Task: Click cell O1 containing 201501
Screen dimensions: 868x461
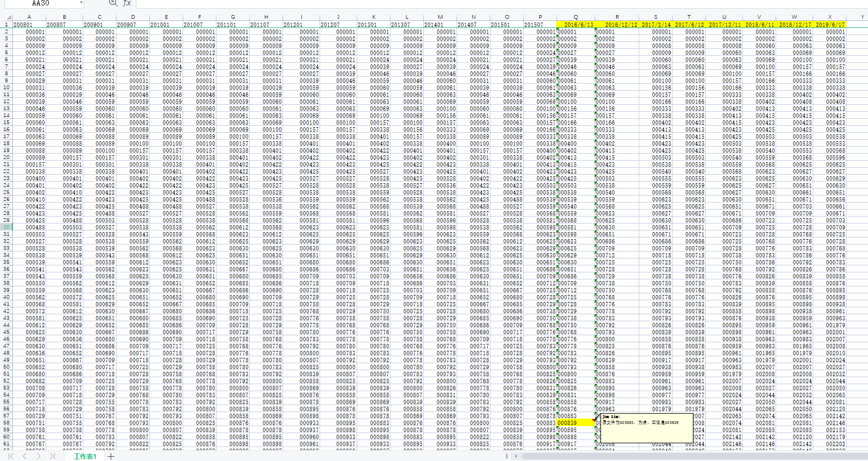Action: pos(507,25)
